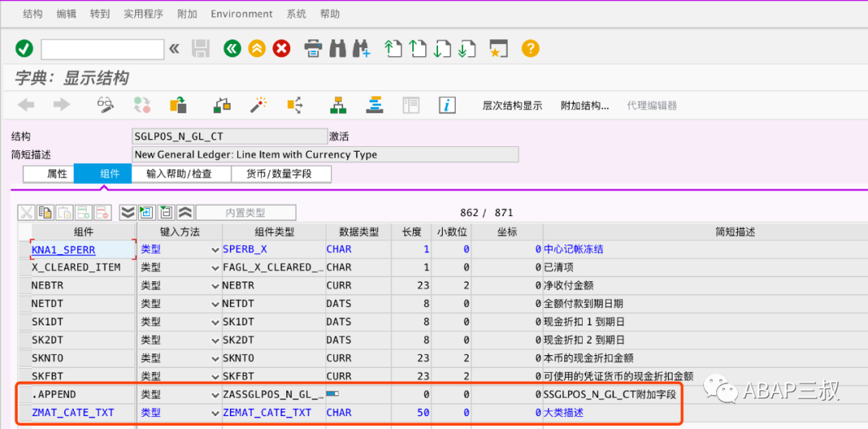Image resolution: width=868 pixels, height=429 pixels.
Task: Click the 大类描述 short description cell
Action: pyautogui.click(x=562, y=413)
